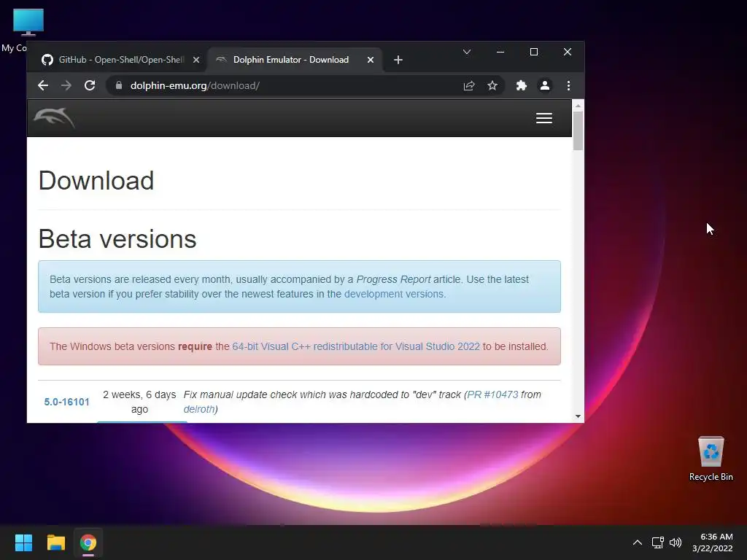Image resolution: width=747 pixels, height=560 pixels.
Task: Select the Recycle Bin desktop icon
Action: (x=711, y=459)
